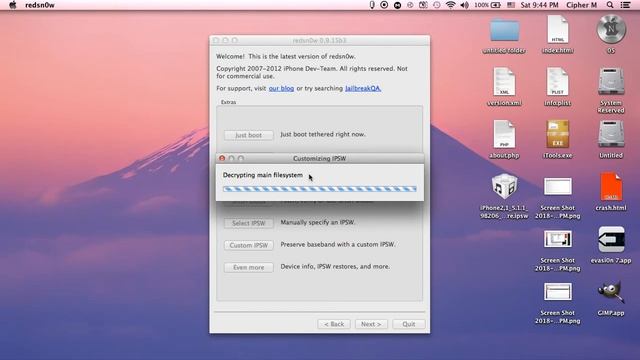The height and width of the screenshot is (360, 640).
Task: Select the about.php file icon
Action: (504, 134)
